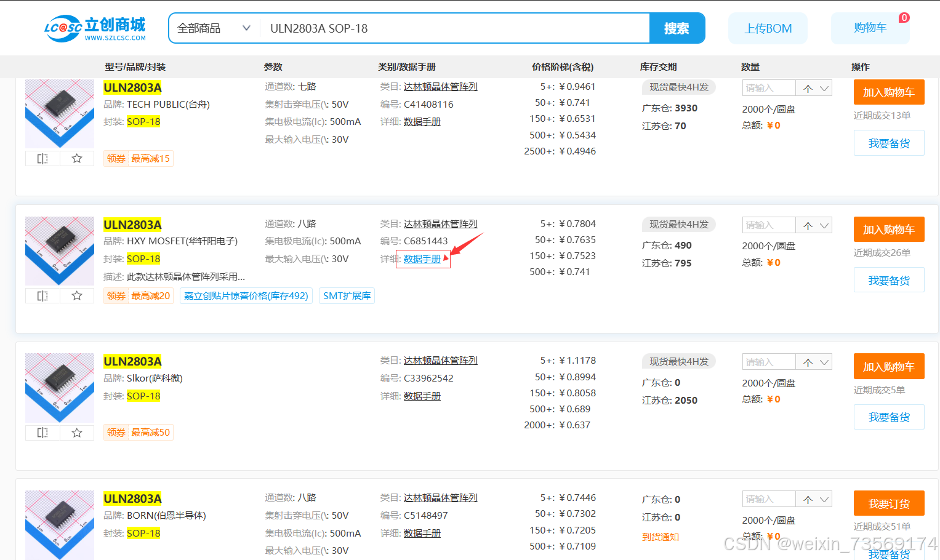Image resolution: width=940 pixels, height=560 pixels.
Task: Open 达林顿晶体管阵列 category for C41408116
Action: 441,87
